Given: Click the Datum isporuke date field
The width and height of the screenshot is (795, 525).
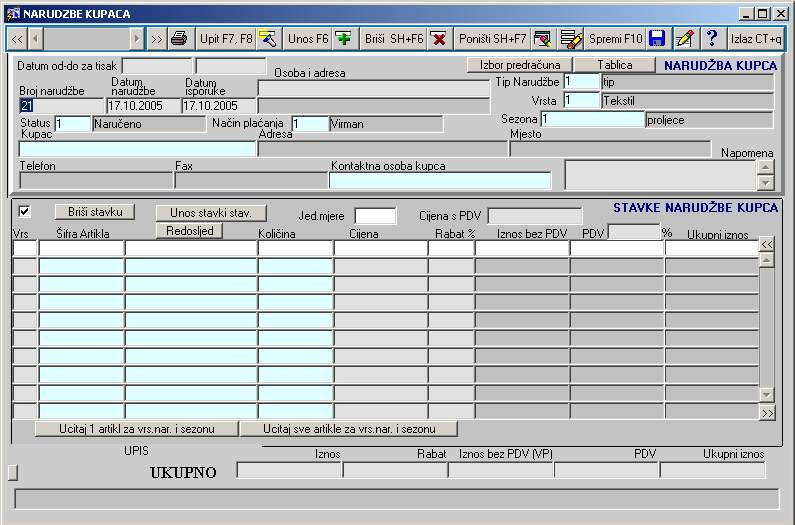Looking at the screenshot, I should click(x=219, y=106).
